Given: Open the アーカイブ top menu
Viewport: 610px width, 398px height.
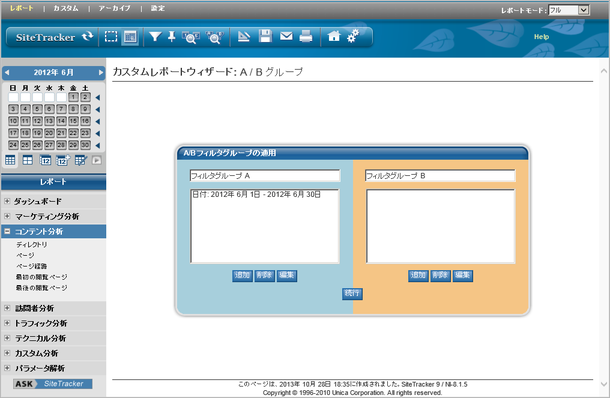Looking at the screenshot, I should pyautogui.click(x=114, y=8).
